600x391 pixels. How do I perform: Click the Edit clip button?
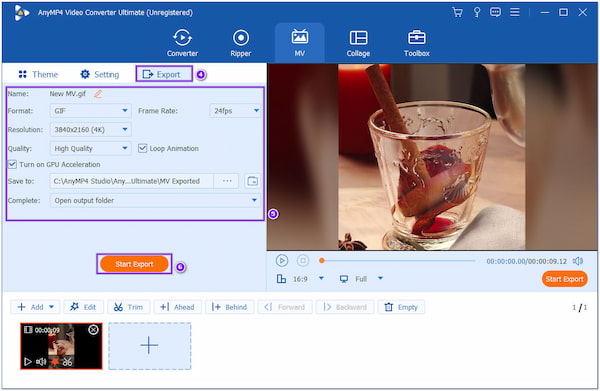(x=83, y=307)
